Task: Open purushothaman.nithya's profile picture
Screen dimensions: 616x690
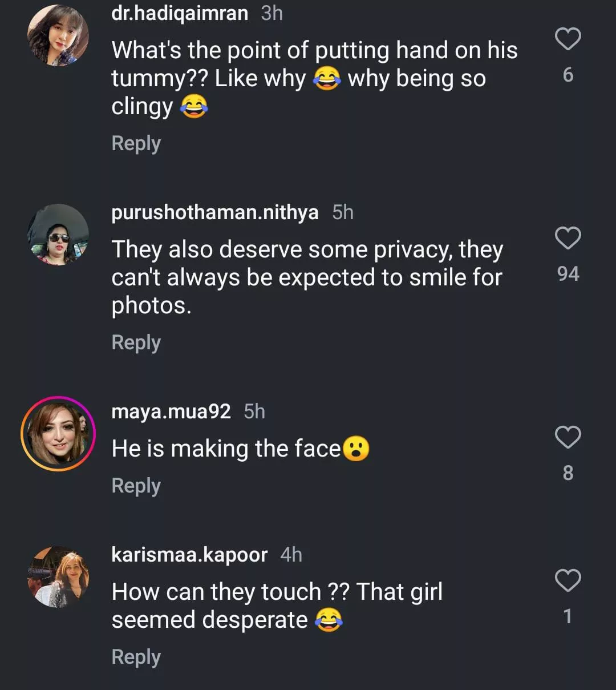Action: click(x=58, y=235)
